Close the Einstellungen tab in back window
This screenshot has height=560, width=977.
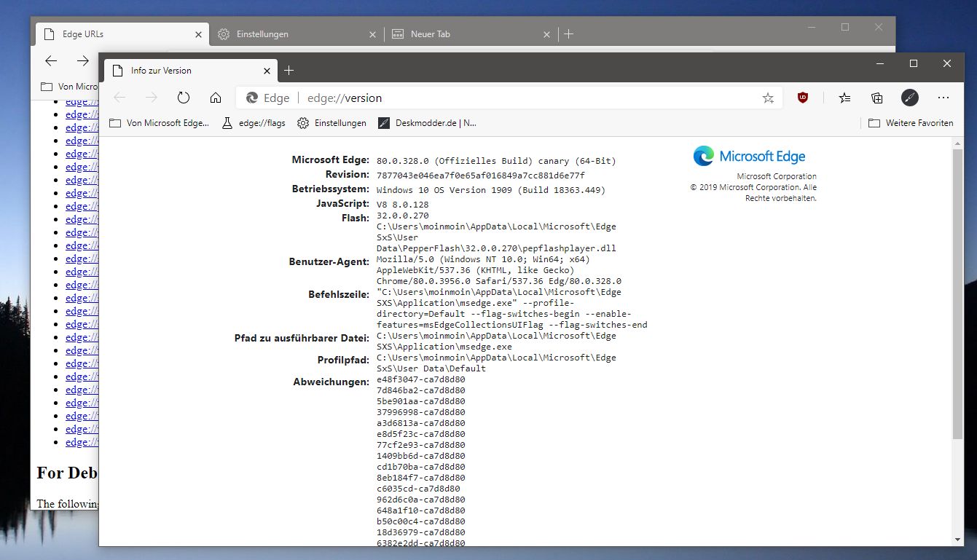click(372, 34)
